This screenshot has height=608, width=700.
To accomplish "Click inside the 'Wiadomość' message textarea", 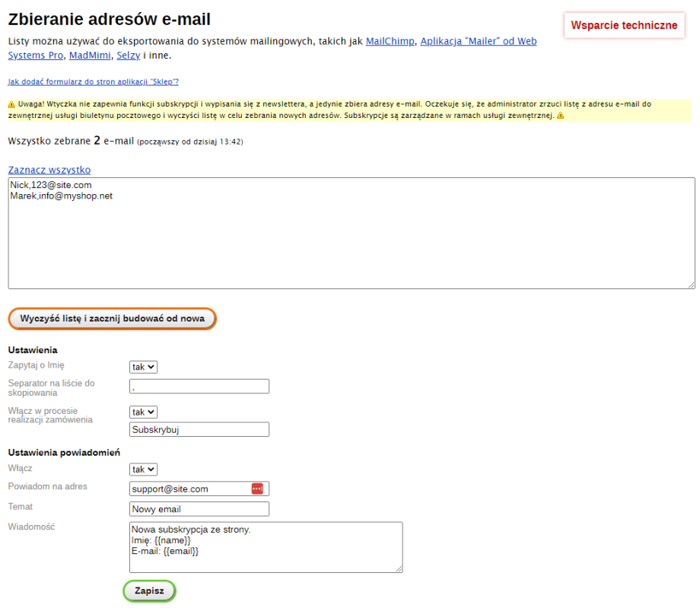I will point(266,546).
